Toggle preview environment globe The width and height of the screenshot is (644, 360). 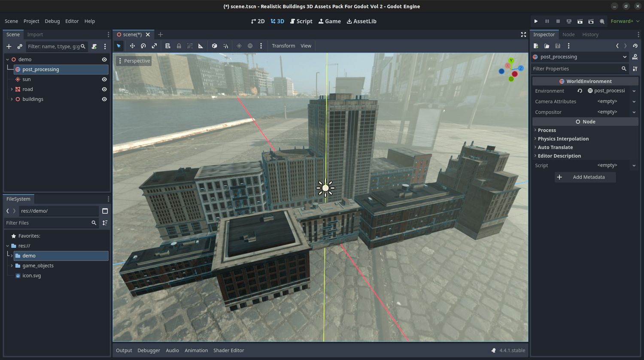250,46
